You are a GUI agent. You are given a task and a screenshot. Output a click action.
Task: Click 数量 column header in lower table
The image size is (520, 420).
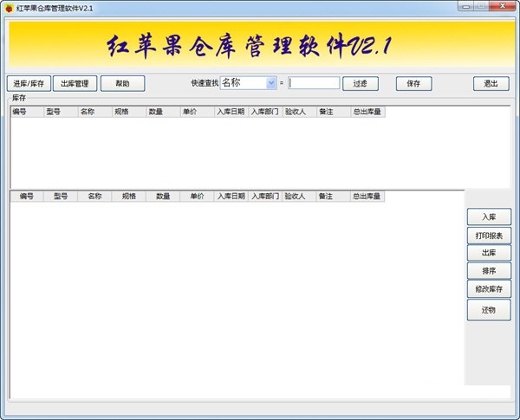[x=163, y=197]
